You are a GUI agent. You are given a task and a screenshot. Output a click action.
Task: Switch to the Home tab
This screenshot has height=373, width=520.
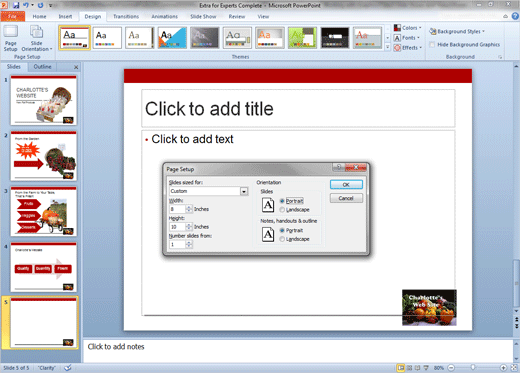point(39,16)
